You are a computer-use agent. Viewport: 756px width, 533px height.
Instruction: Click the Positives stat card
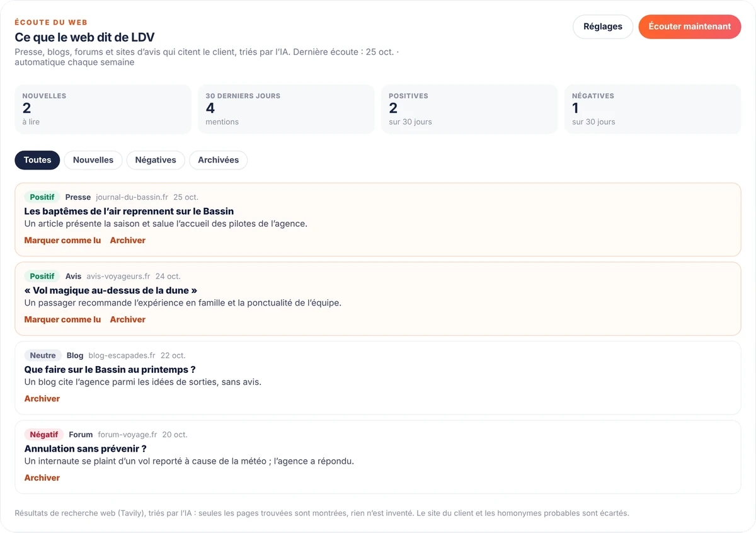pos(469,109)
